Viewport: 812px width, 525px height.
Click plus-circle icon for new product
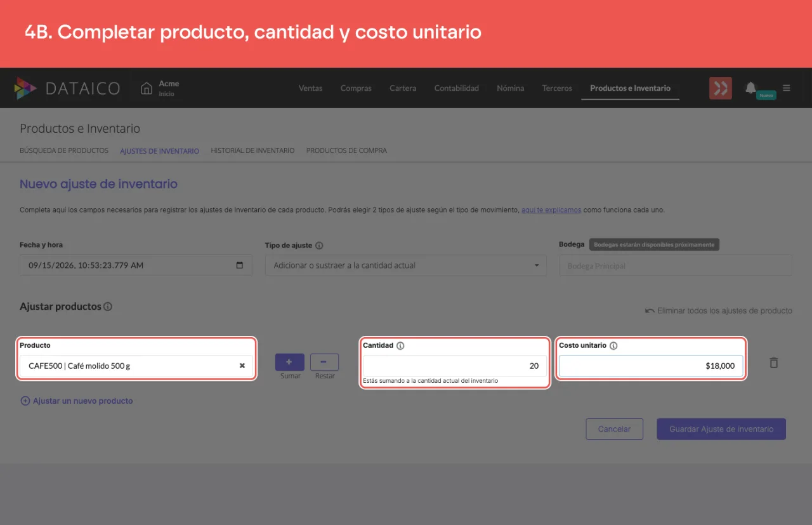coord(25,401)
